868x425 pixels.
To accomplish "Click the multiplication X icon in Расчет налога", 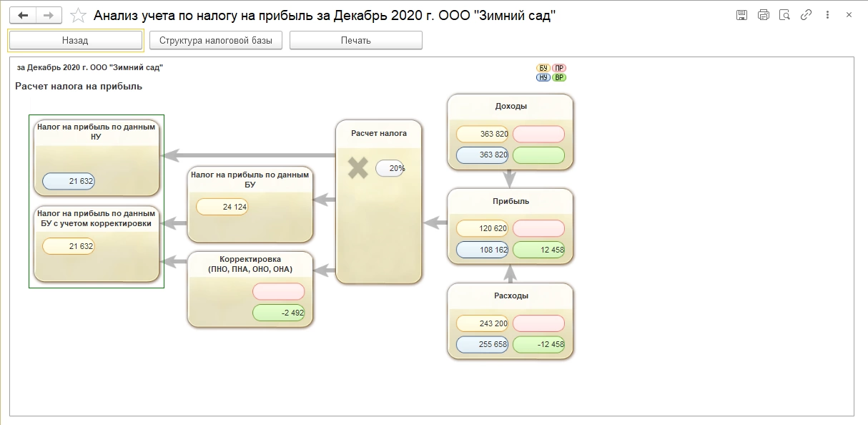I will pos(358,168).
